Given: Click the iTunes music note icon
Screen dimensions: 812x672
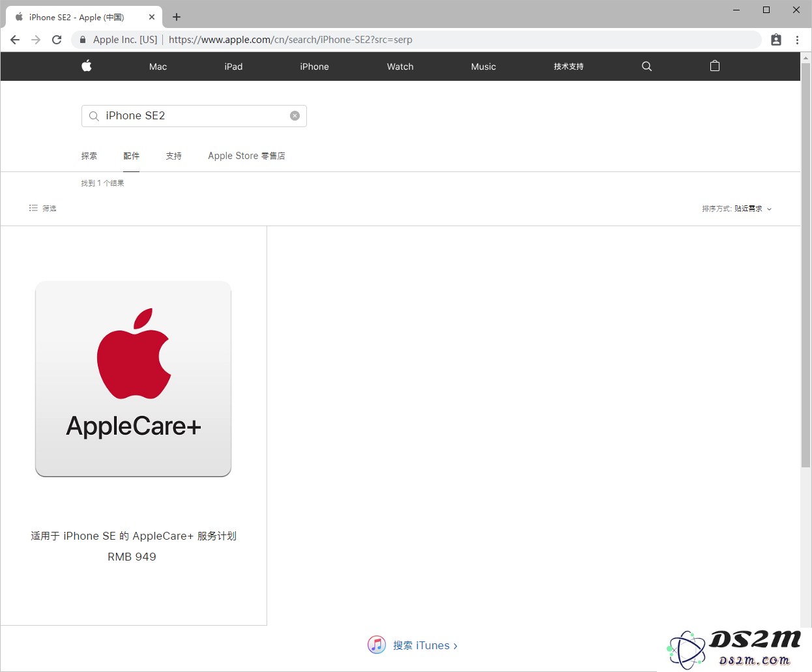Looking at the screenshot, I should (377, 645).
